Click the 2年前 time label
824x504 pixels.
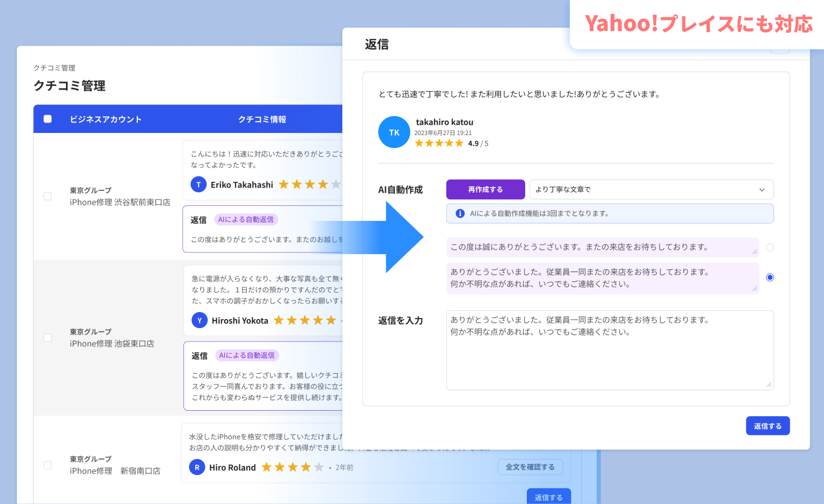pyautogui.click(x=344, y=468)
